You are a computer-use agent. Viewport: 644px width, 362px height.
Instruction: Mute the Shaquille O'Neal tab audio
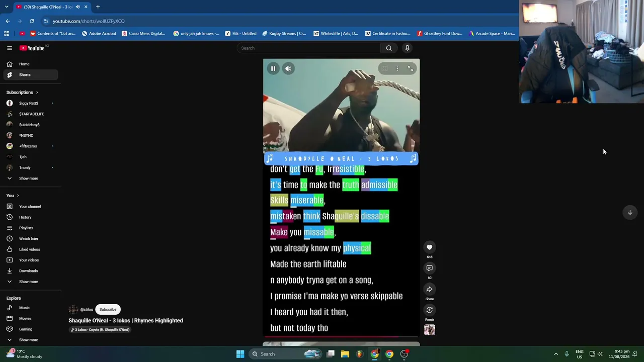click(x=77, y=7)
